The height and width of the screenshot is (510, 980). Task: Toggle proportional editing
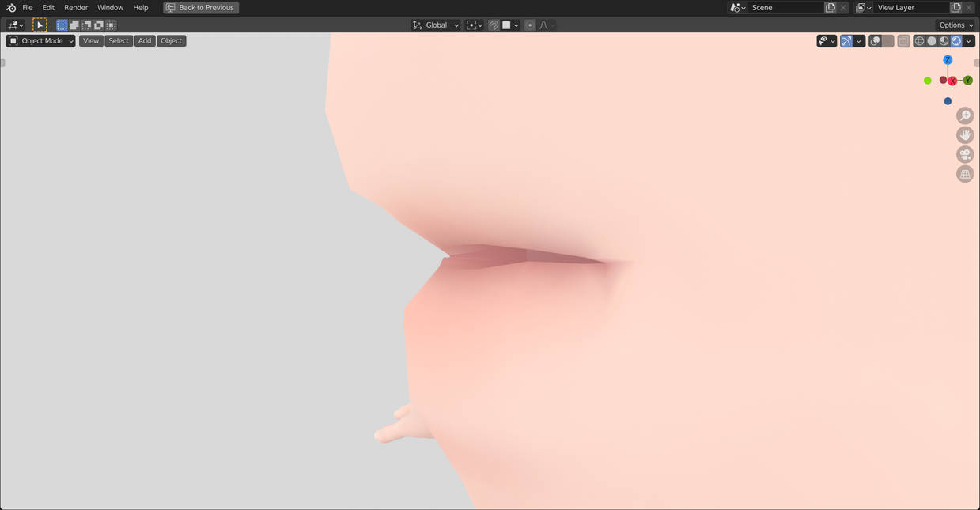[x=530, y=25]
